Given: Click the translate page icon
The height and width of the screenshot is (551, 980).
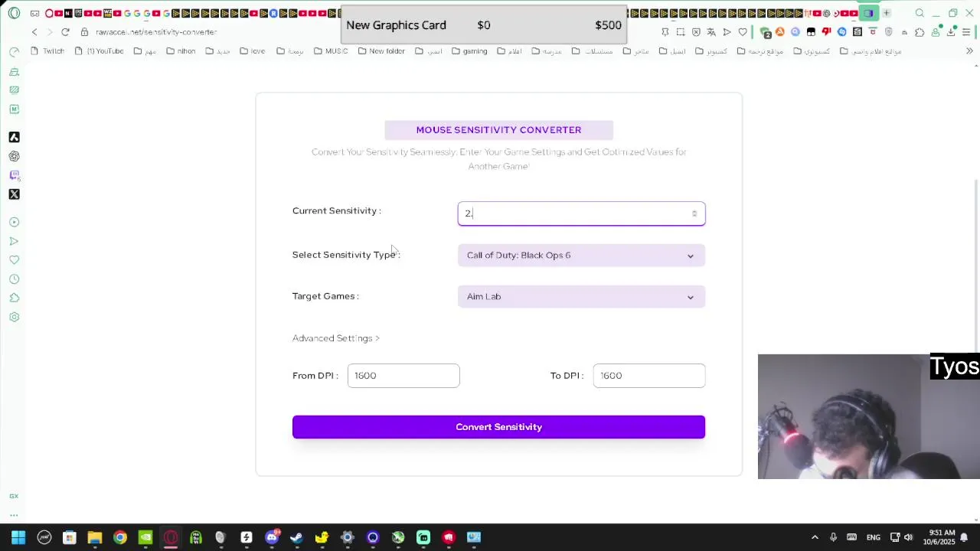Looking at the screenshot, I should tap(711, 32).
